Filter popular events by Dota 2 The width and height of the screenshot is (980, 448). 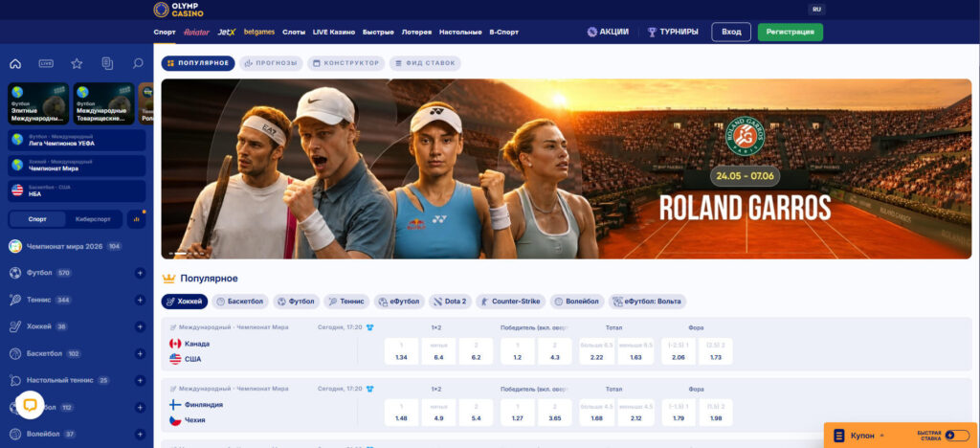[450, 302]
